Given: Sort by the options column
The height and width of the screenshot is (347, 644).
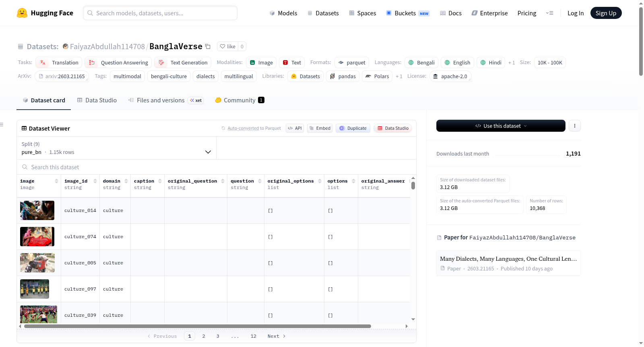Looking at the screenshot, I should point(353,181).
